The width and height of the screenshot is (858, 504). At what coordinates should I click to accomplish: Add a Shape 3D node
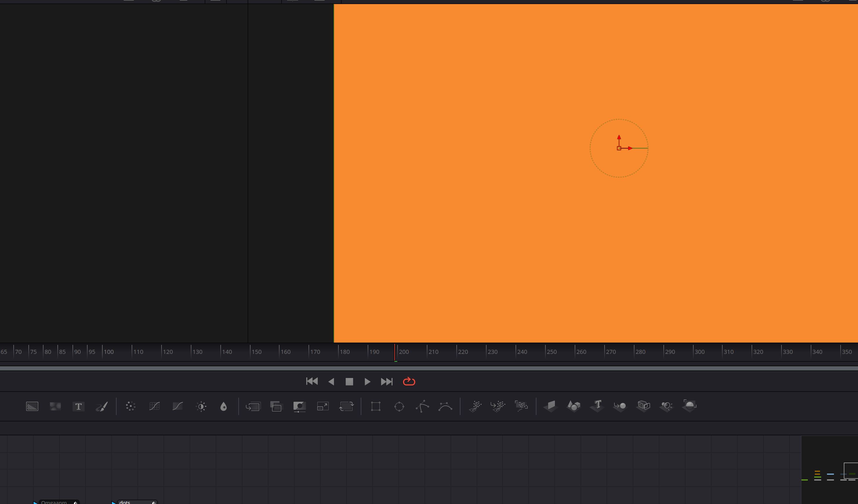click(574, 406)
